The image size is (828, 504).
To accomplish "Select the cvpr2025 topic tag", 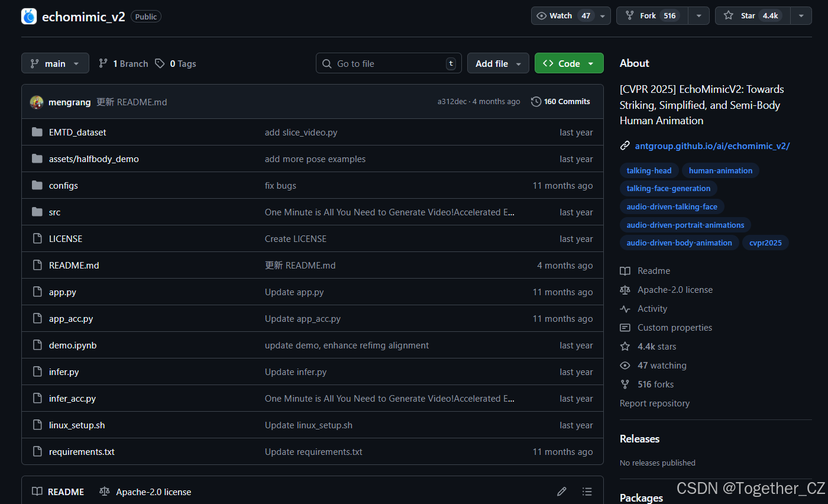I will (x=765, y=243).
